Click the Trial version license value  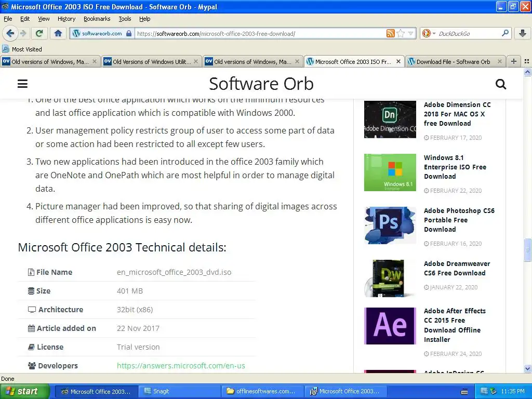[x=138, y=347]
